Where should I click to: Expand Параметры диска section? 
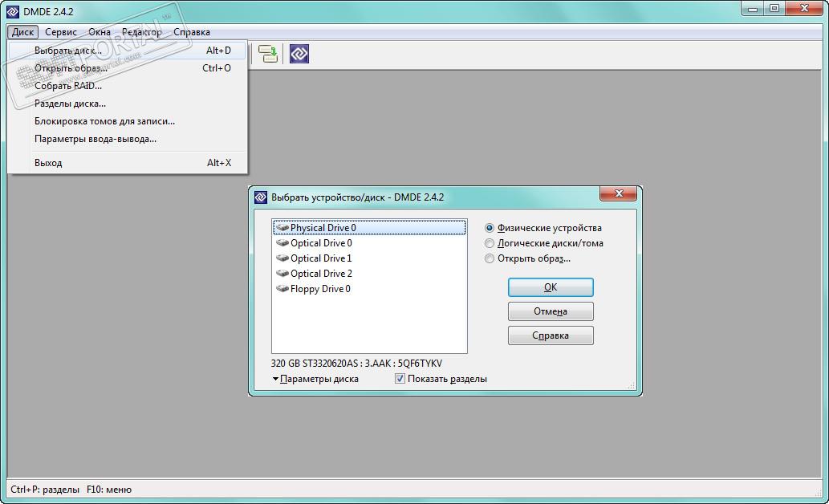coord(315,379)
